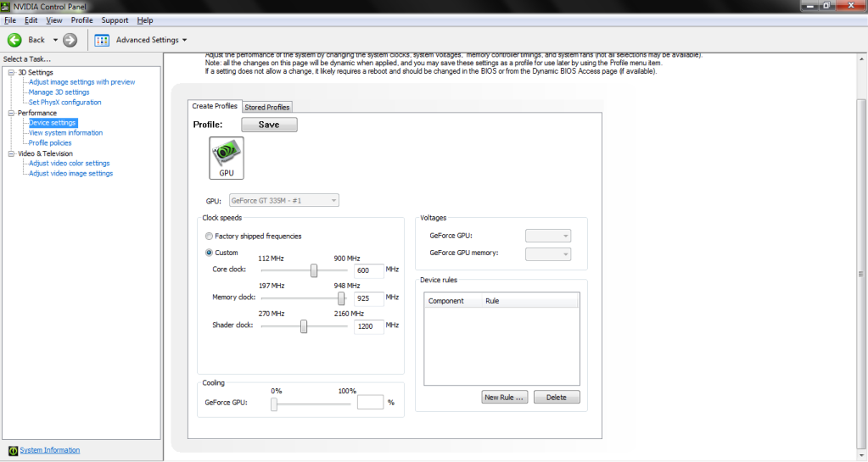Collapse the Performance tree node

[x=11, y=113]
